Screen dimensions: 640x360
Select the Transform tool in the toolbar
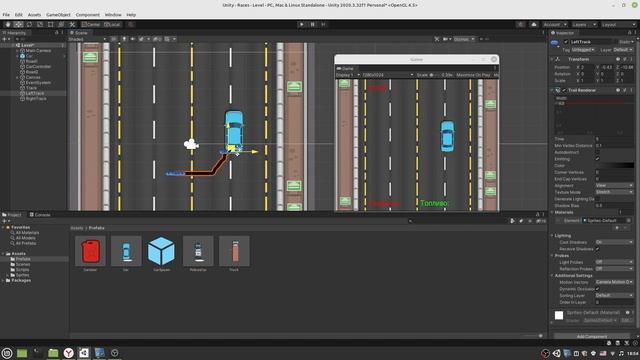click(61, 24)
